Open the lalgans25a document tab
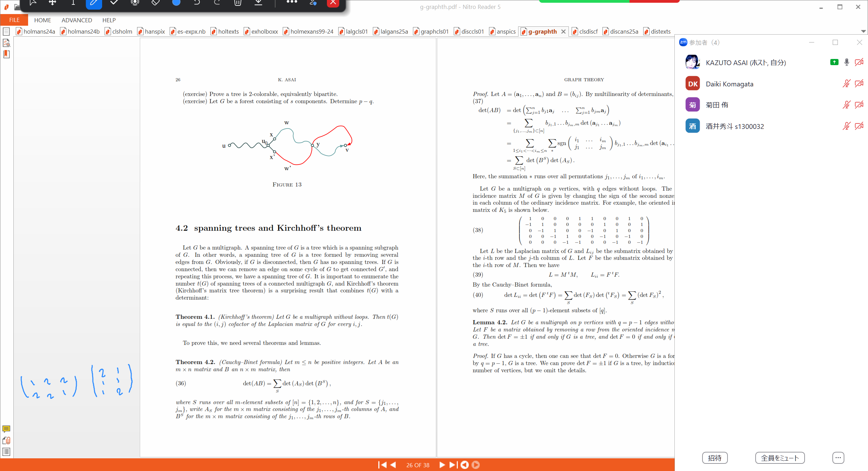Viewport: 868px width, 471px height. tap(391, 32)
